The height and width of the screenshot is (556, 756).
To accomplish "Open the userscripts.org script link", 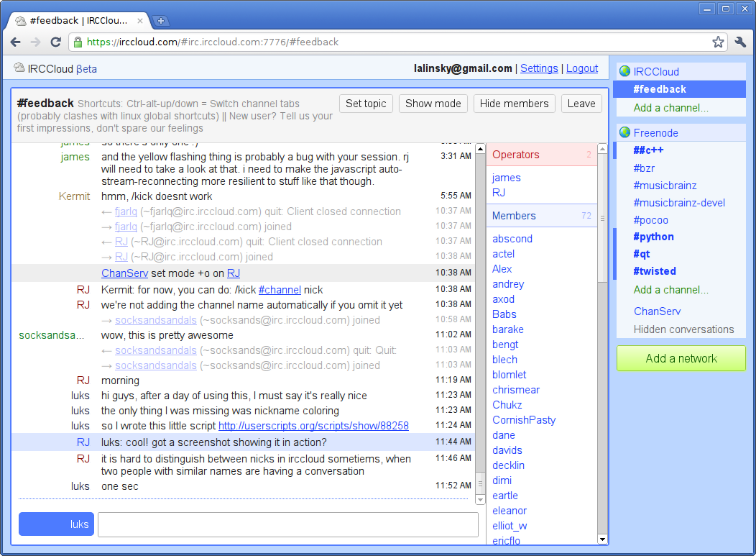I will 313,426.
